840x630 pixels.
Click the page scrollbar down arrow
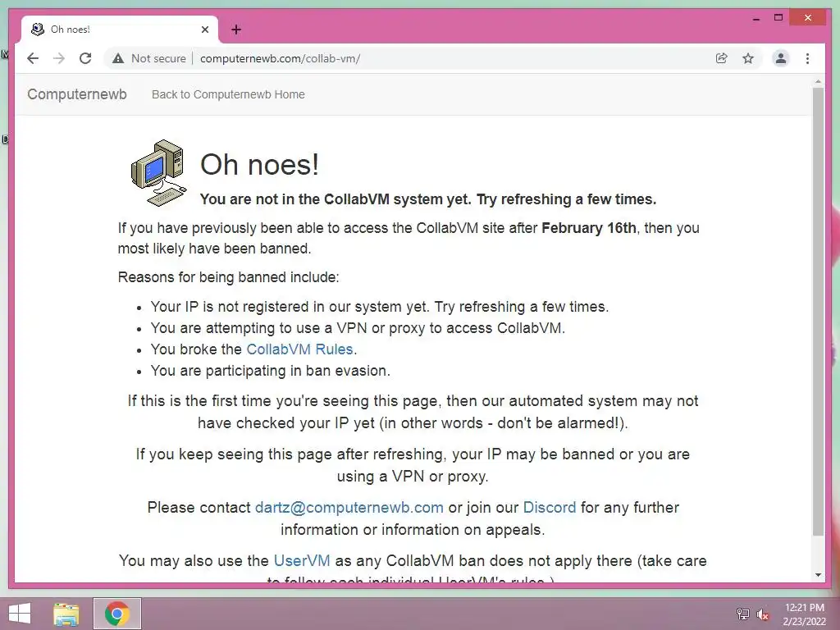[818, 575]
